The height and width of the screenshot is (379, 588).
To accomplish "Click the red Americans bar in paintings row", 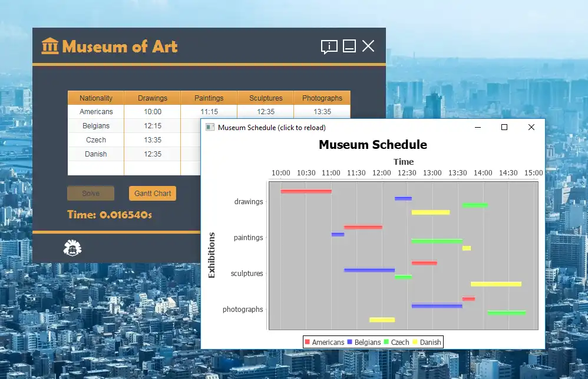I will [363, 227].
